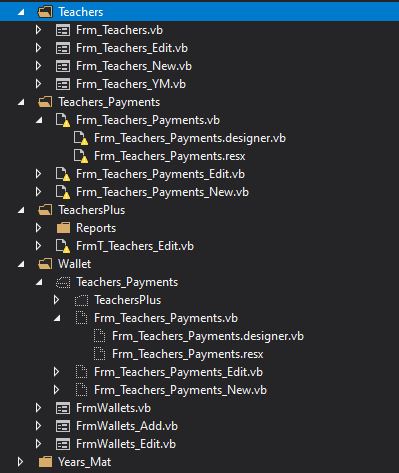Select the 'Wallet' folder label
The width and height of the screenshot is (399, 473).
point(74,264)
